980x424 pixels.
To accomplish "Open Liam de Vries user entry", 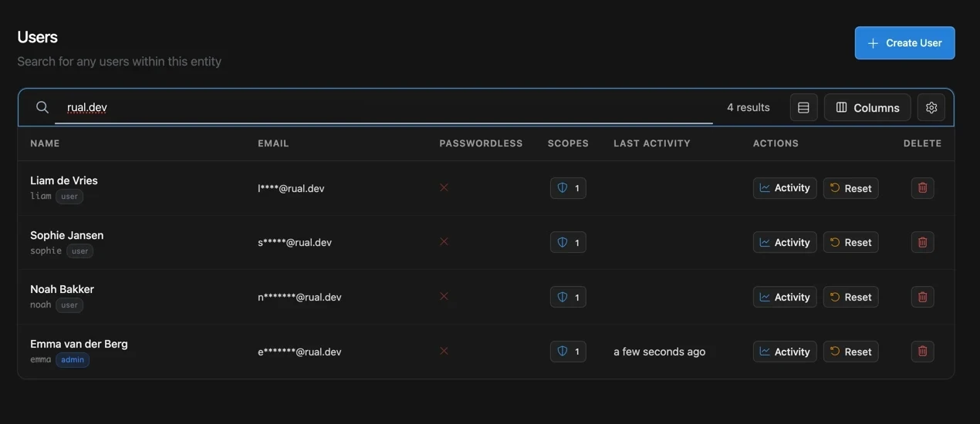I will [x=64, y=180].
